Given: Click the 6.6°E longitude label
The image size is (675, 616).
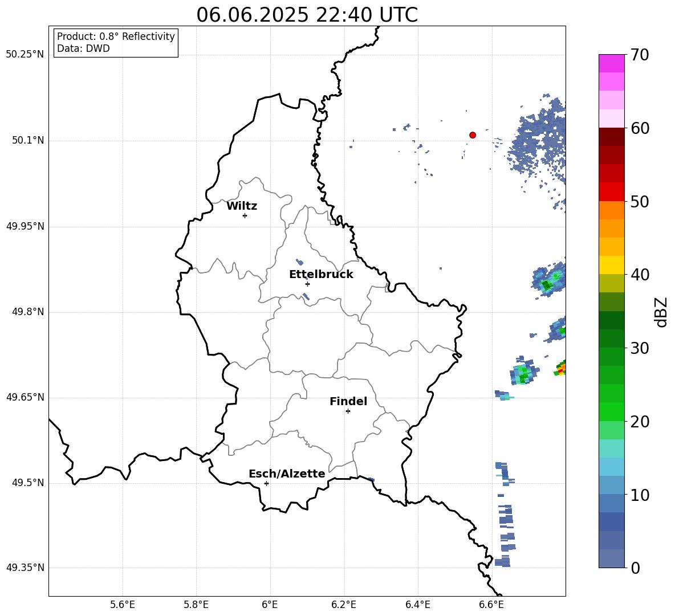Looking at the screenshot, I should [x=491, y=605].
